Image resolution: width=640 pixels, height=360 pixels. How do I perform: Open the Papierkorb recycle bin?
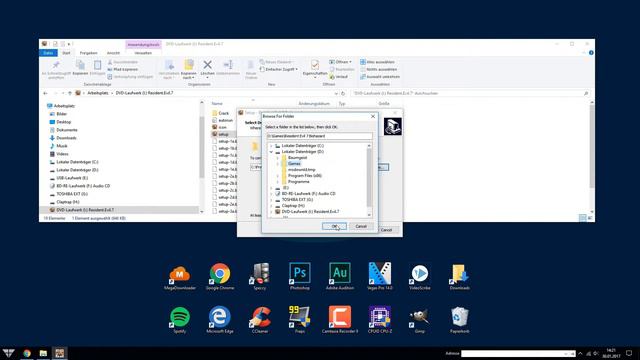click(x=460, y=320)
